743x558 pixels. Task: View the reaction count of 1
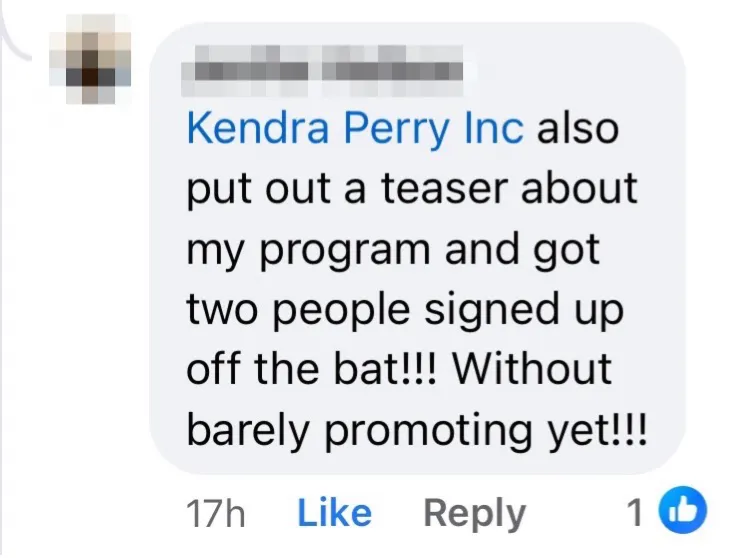[x=634, y=513]
